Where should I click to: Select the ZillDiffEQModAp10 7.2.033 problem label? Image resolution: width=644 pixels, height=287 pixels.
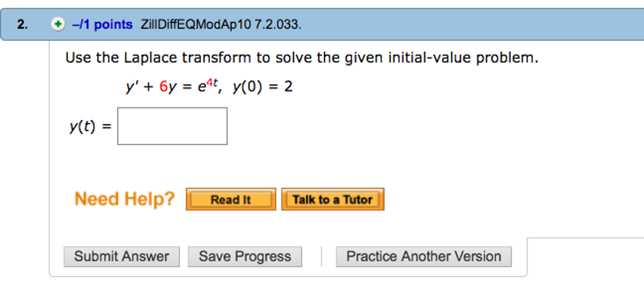[220, 25]
